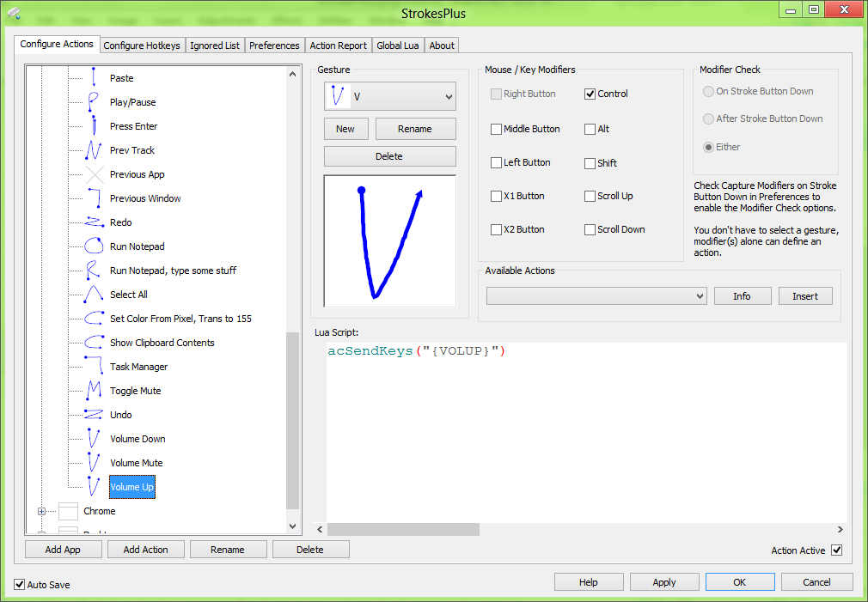
Task: Click the gesture Delete button
Action: click(x=389, y=156)
